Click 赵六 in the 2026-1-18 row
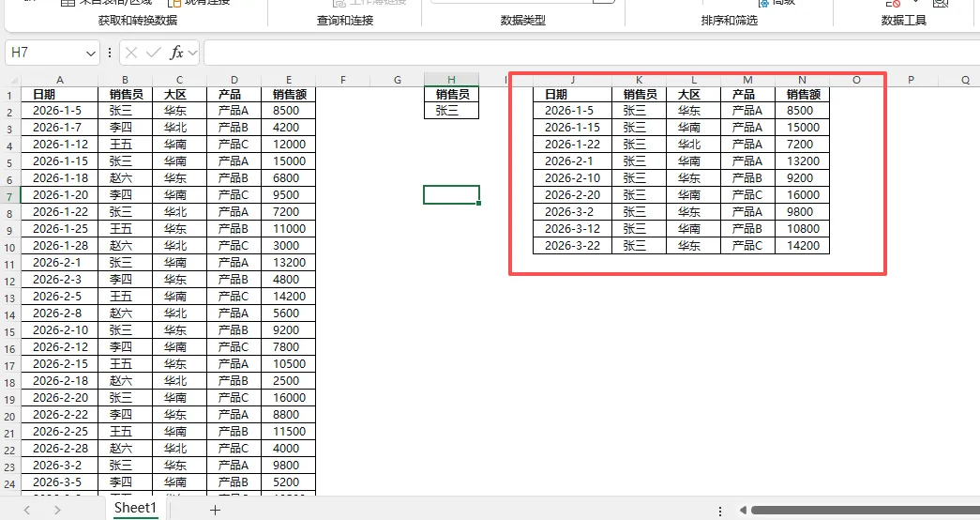Image resolution: width=980 pixels, height=520 pixels. point(125,177)
